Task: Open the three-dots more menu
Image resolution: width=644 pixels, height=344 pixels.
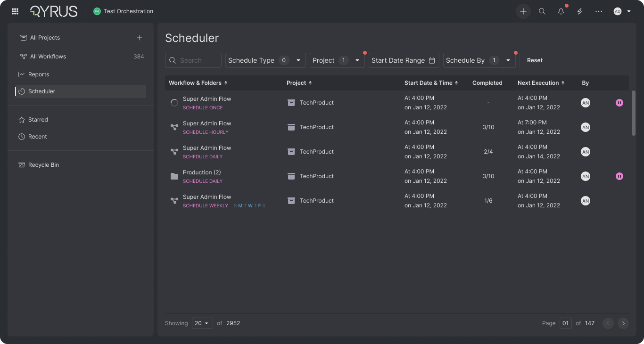Action: [599, 11]
